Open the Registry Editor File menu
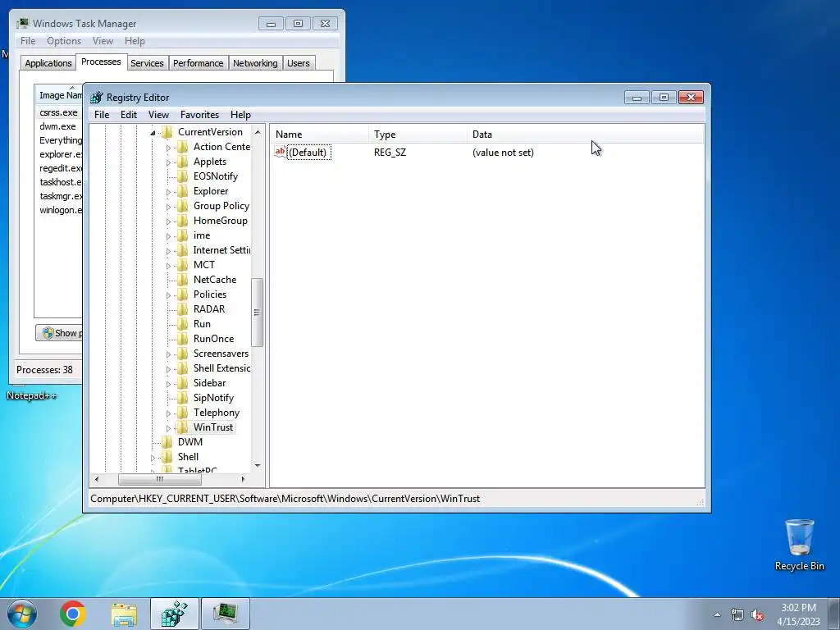This screenshot has height=630, width=840. tap(102, 115)
